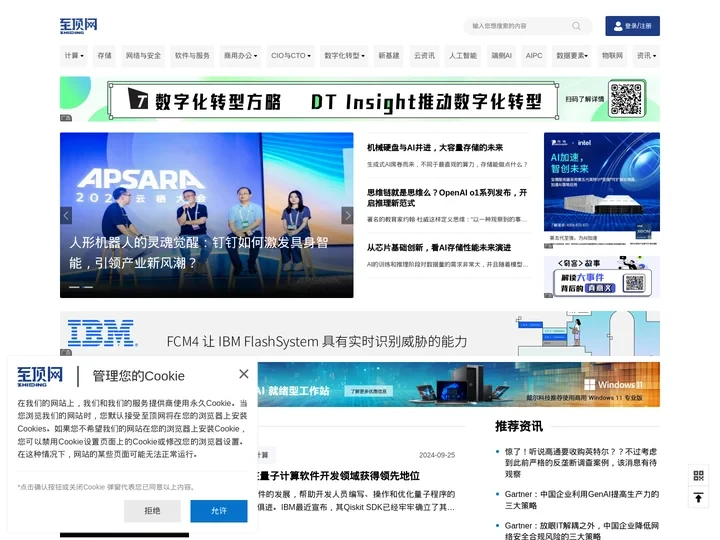The width and height of the screenshot is (720, 540).
Task: Expand the CIO与CTO dropdown menu
Action: (291, 56)
